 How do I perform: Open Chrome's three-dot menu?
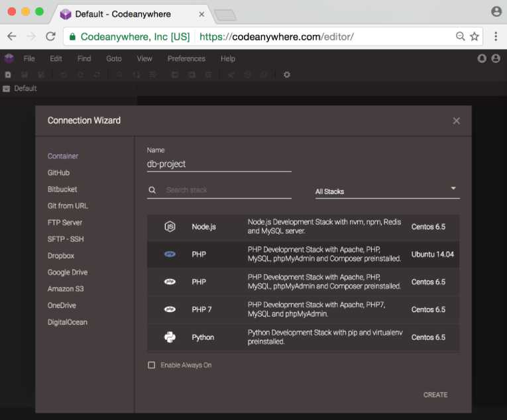tap(495, 36)
